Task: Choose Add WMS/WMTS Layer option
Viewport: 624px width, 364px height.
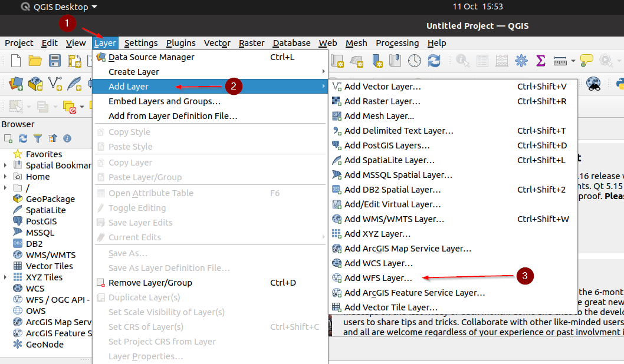Action: [x=453, y=219]
